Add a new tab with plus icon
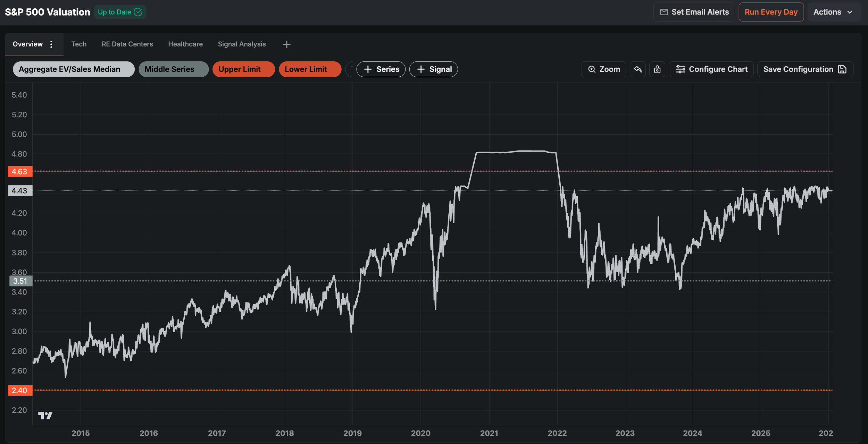 click(x=286, y=44)
